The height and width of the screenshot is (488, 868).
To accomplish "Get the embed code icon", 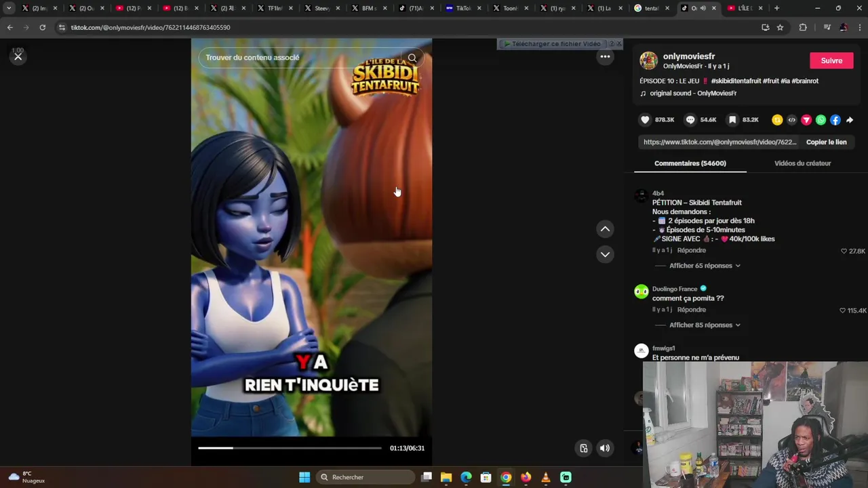I will 791,120.
